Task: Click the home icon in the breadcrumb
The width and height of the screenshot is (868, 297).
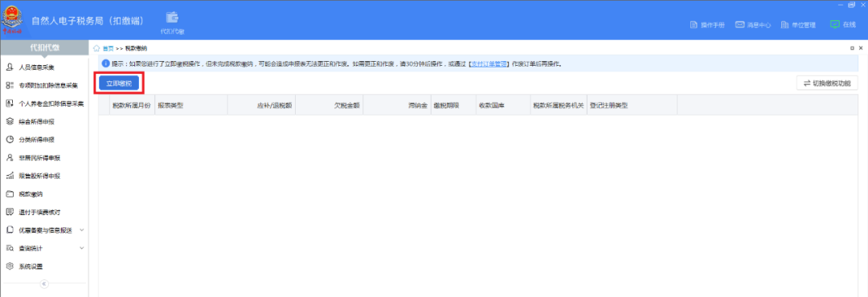Action: (x=97, y=49)
